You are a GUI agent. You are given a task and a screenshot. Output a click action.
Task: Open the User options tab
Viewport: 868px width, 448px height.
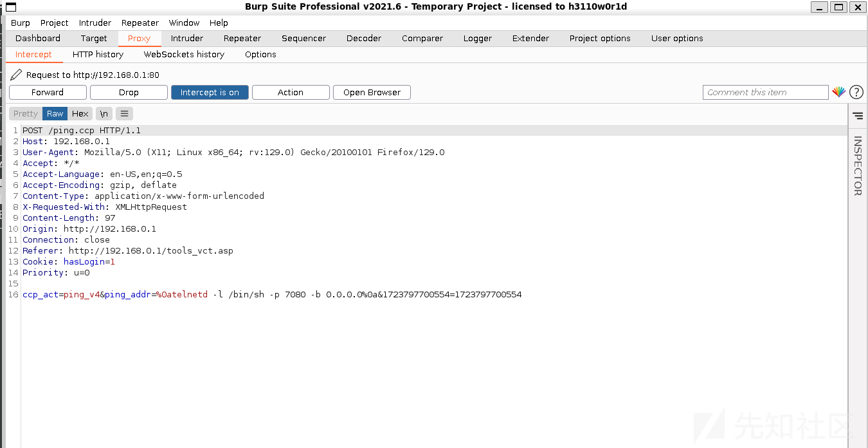pyautogui.click(x=677, y=38)
